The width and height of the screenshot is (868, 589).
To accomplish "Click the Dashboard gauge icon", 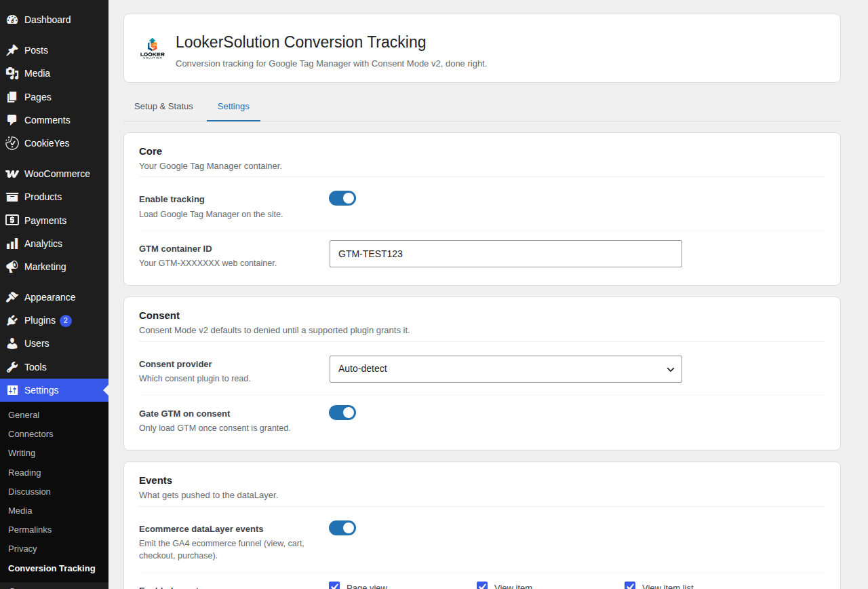I will coord(12,20).
